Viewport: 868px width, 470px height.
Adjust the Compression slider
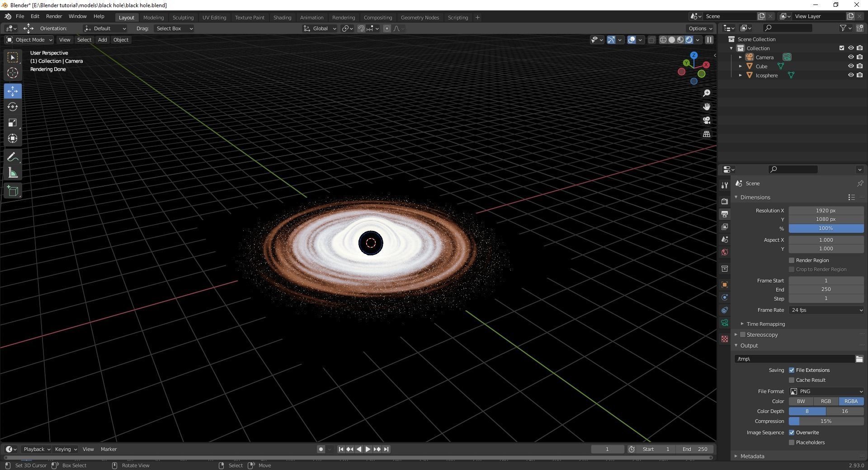(x=826, y=421)
